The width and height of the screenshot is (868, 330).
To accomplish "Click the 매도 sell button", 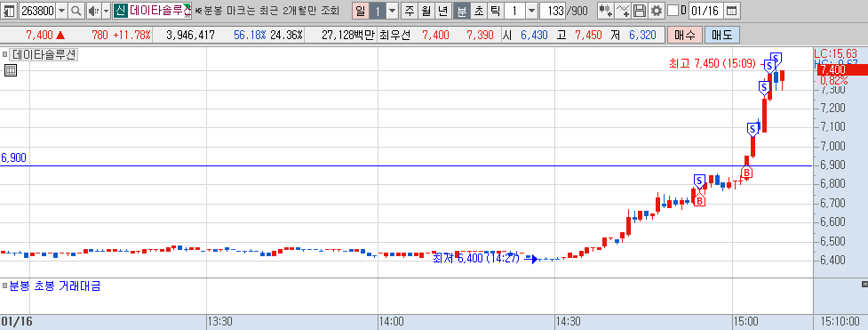I will pyautogui.click(x=722, y=36).
